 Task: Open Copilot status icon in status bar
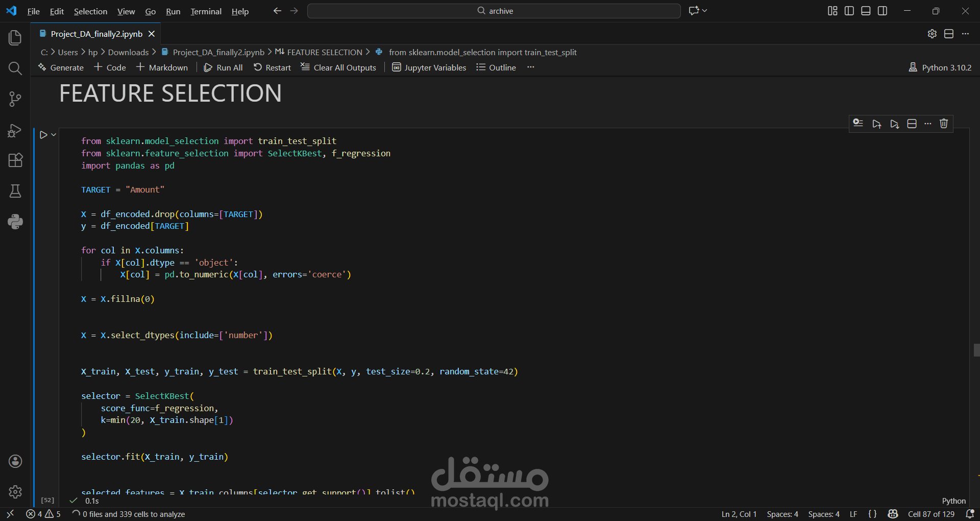[893, 514]
